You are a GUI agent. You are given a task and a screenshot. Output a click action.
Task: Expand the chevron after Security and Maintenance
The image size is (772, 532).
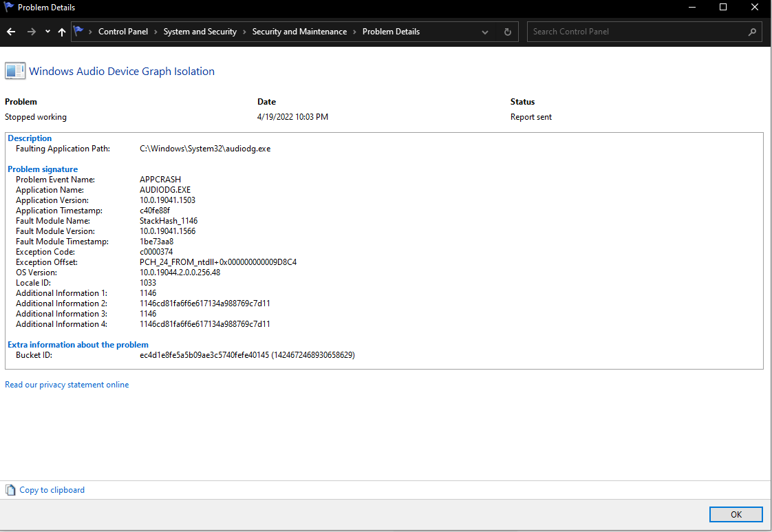[x=354, y=32]
